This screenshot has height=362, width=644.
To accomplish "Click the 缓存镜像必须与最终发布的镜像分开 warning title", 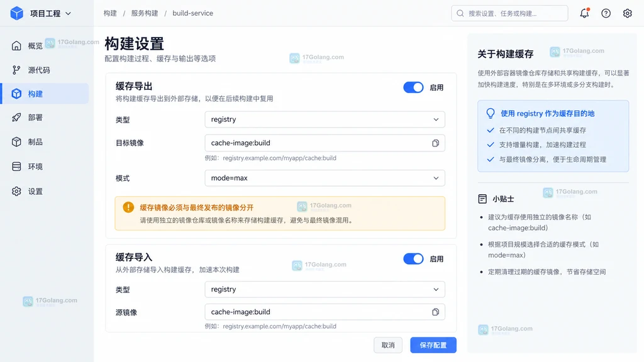I will pyautogui.click(x=197, y=207).
